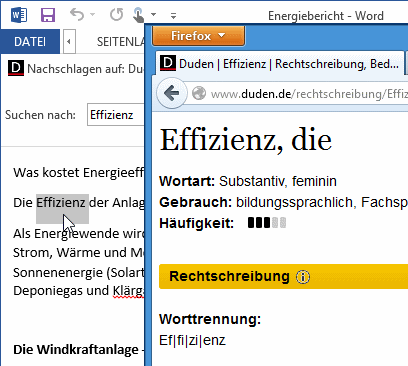
Task: Click the Worttrennung Ef|fi|zi|enz text
Action: point(192,340)
